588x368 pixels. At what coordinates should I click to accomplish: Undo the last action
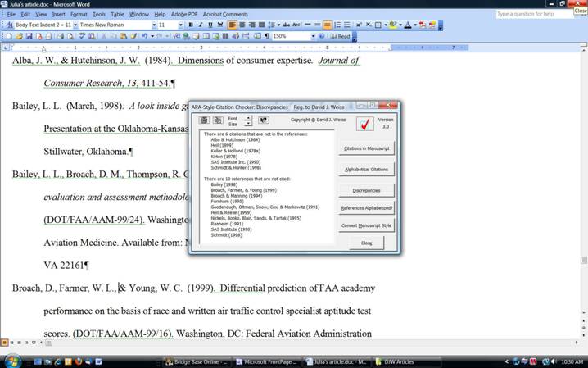tap(145, 36)
